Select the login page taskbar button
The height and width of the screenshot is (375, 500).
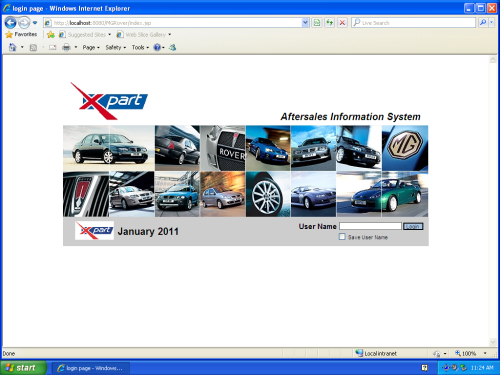point(91,368)
